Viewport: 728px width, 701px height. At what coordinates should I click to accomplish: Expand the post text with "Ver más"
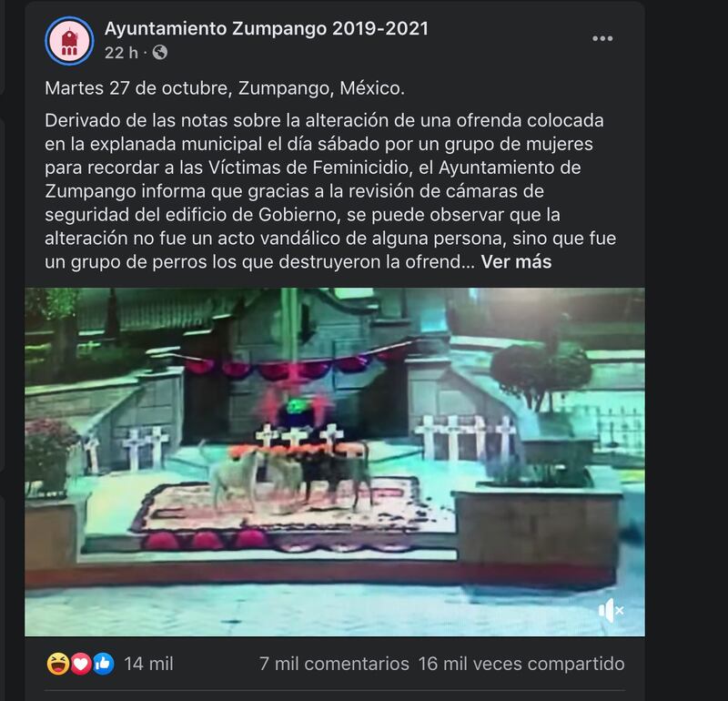516,262
